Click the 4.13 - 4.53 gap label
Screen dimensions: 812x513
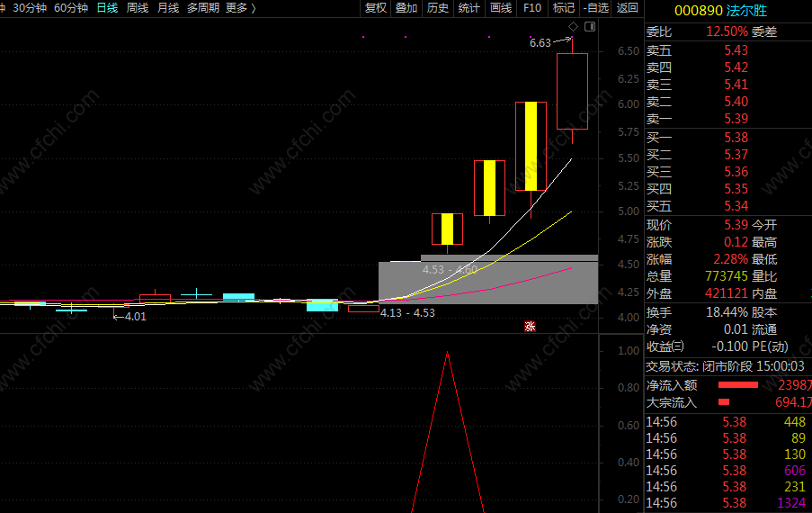click(407, 313)
